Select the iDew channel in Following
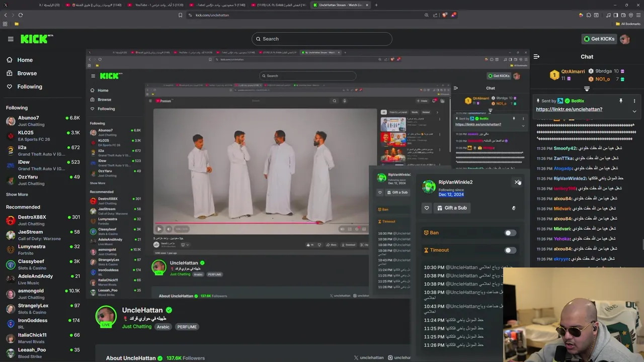 click(43, 165)
